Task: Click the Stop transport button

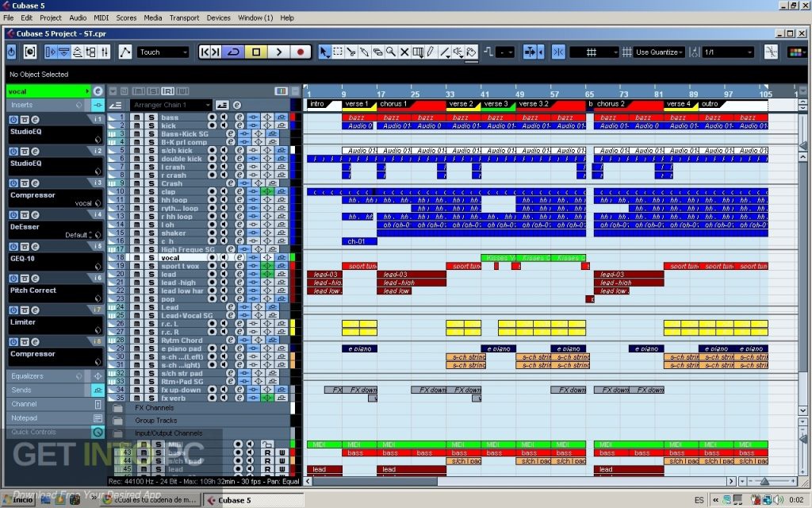Action: pyautogui.click(x=256, y=52)
